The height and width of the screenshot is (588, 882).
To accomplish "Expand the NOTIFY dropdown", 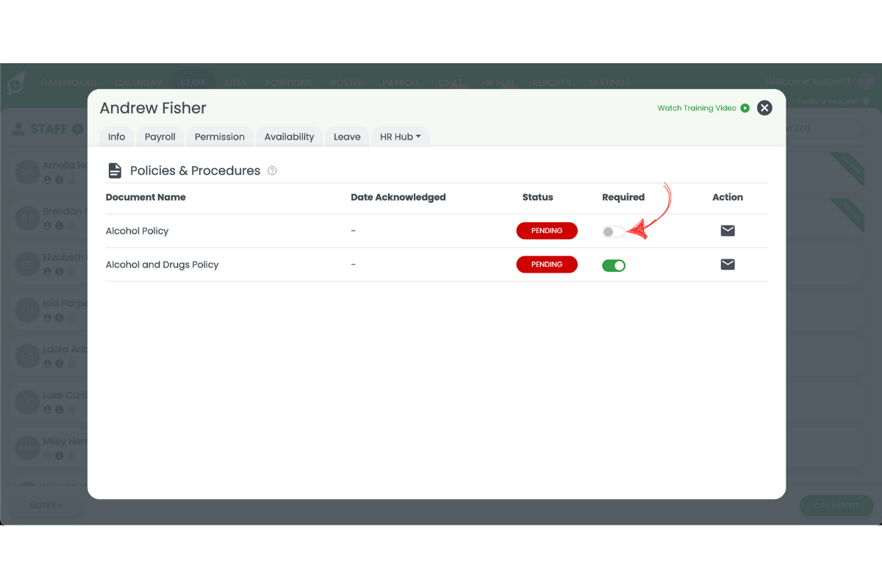I will click(x=46, y=505).
